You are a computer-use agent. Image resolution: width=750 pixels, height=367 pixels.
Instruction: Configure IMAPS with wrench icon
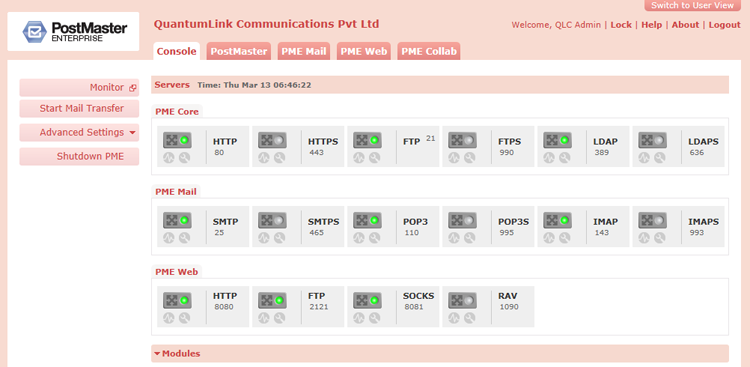pos(660,238)
